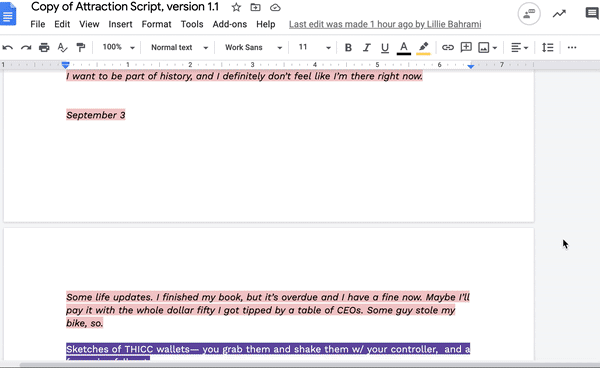The image size is (600, 368).
Task: Click the 'Sketches of THICC wallets' highlighted line
Action: (x=268, y=349)
